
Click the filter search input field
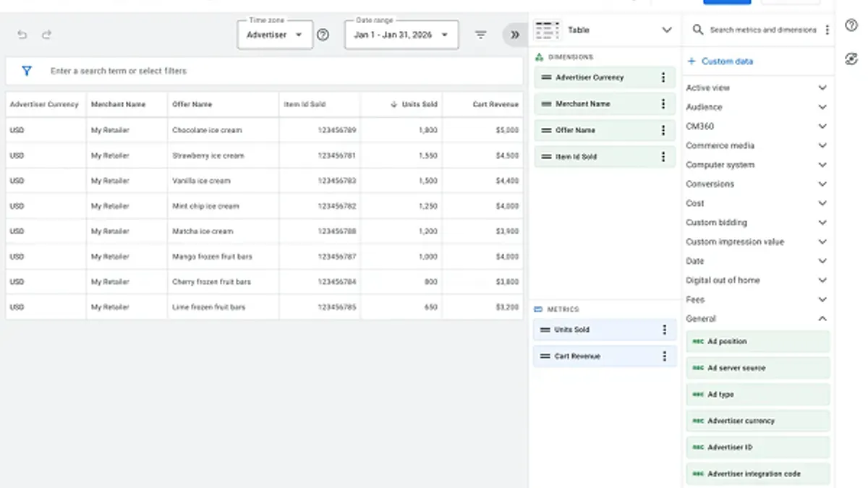(x=217, y=71)
